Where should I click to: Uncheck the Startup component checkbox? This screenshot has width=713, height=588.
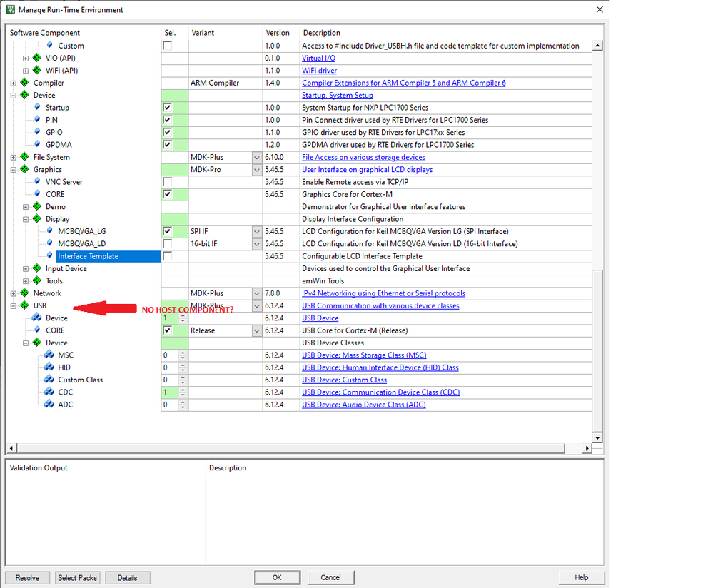pos(167,108)
